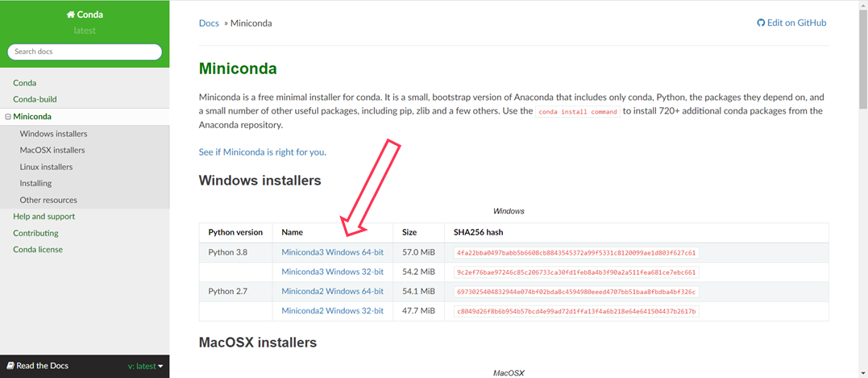This screenshot has width=868, height=378.
Task: Collapse the Miniconda sidebar section
Action: coord(8,117)
